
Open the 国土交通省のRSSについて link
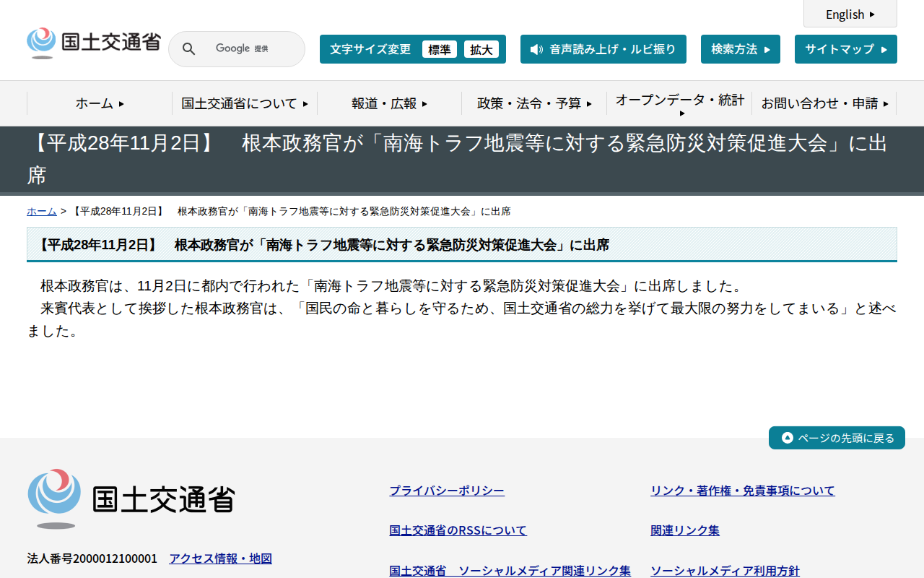point(458,530)
